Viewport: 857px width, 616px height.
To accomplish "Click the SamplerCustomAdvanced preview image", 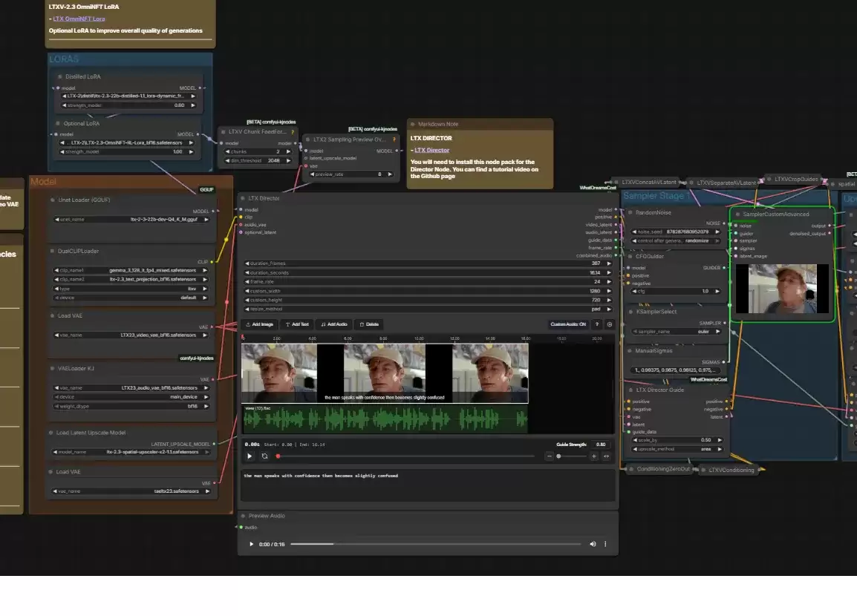I will click(783, 289).
